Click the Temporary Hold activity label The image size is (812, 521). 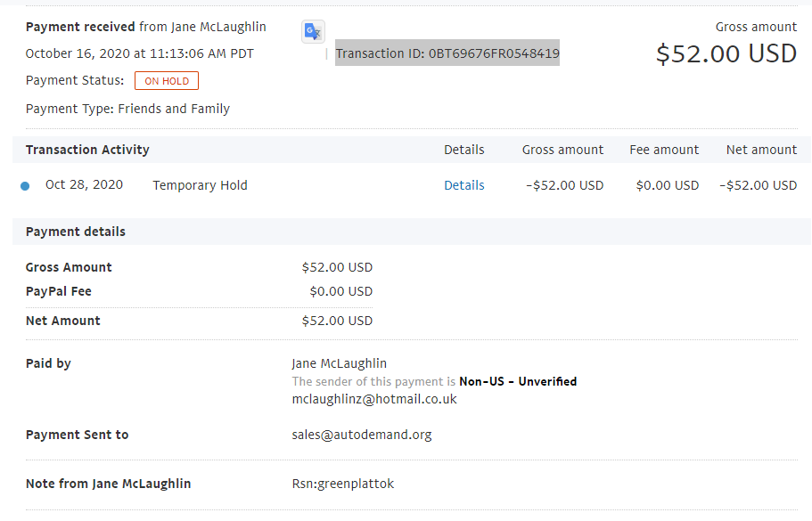tap(200, 185)
